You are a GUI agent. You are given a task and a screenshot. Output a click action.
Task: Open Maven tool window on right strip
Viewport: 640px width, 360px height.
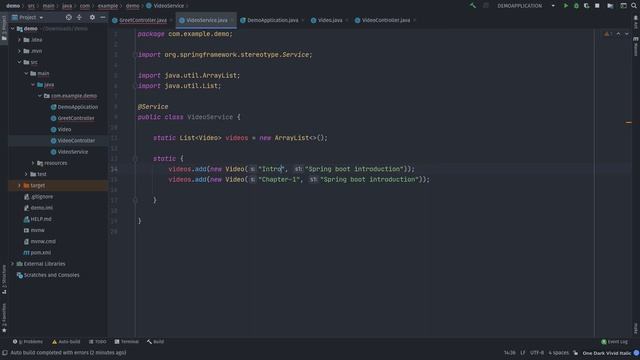(636, 47)
